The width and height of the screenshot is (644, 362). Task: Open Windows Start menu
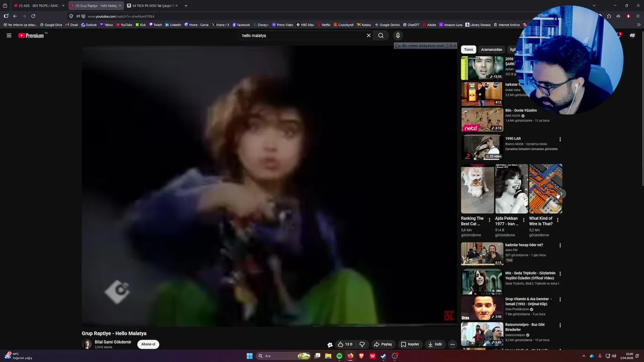coord(250,356)
